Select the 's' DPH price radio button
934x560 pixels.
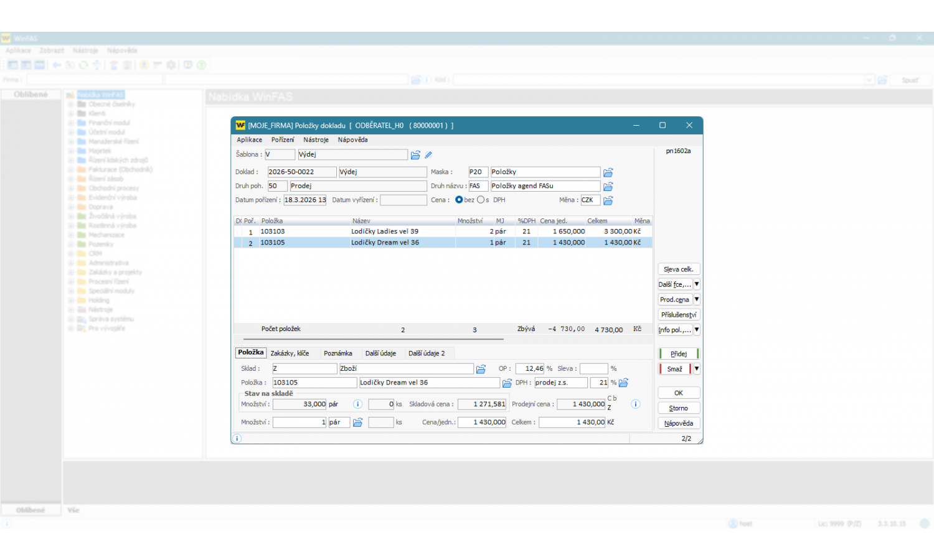pos(481,200)
